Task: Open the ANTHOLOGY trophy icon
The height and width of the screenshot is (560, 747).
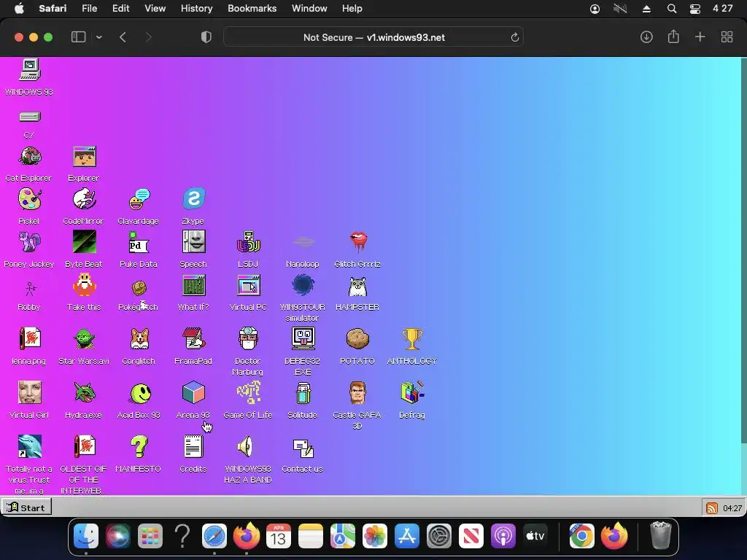Action: [x=412, y=338]
